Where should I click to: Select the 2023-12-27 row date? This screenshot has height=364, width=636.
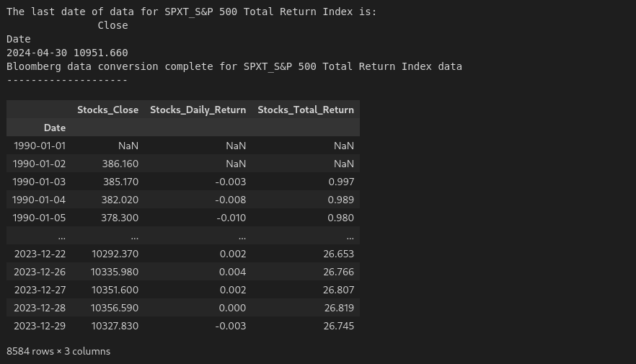click(40, 290)
